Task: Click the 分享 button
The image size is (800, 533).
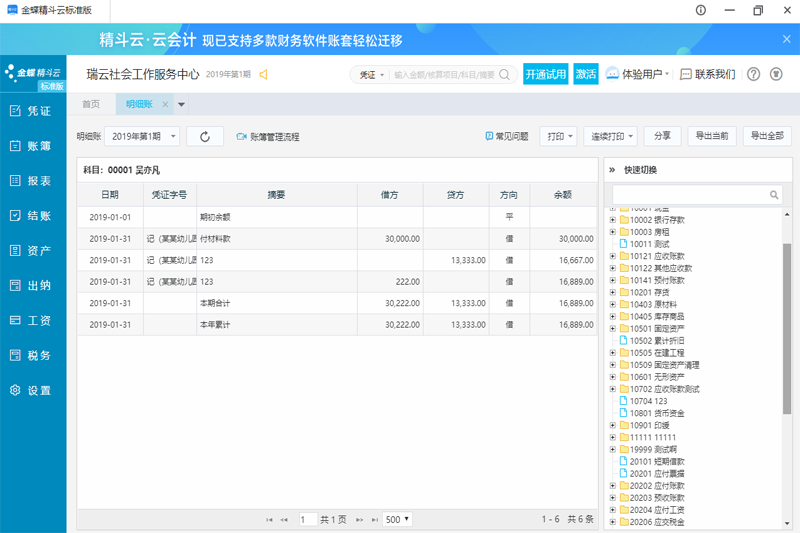Action: [662, 136]
